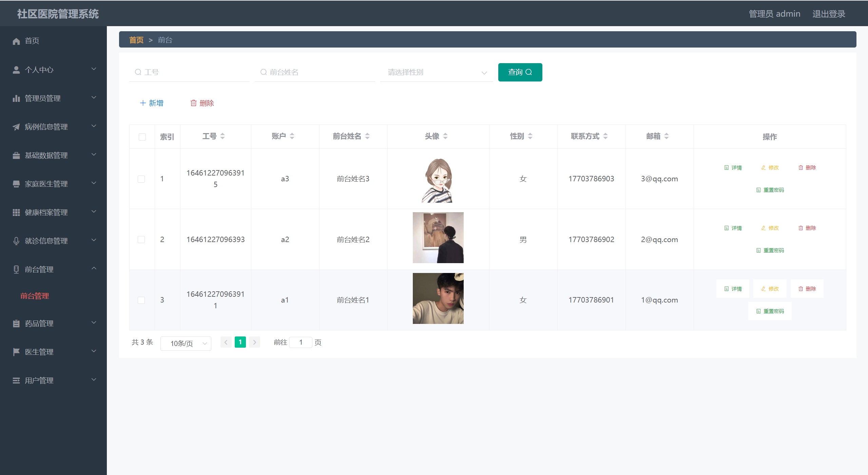
Task: Open the 请选择性别 gender dropdown
Action: 436,72
